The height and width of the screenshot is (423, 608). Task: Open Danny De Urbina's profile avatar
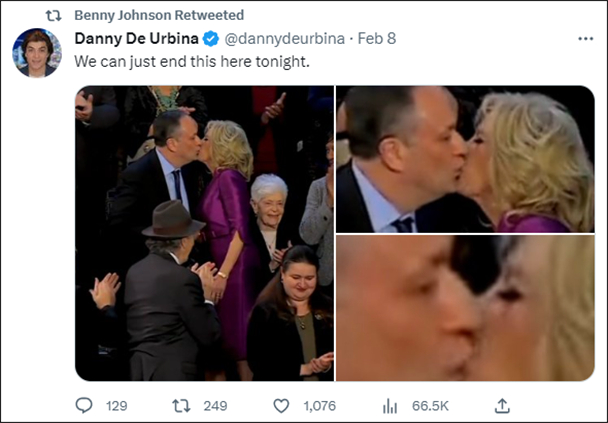[37, 53]
